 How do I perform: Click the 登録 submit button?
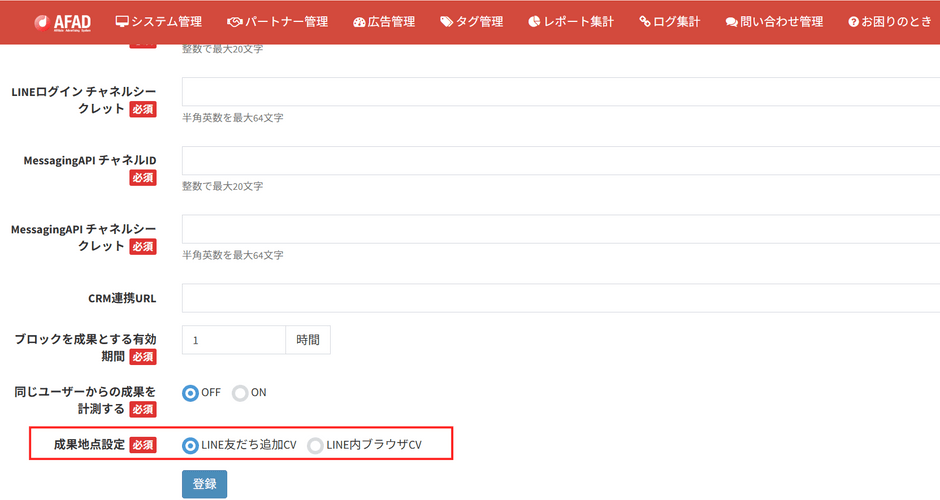[204, 484]
